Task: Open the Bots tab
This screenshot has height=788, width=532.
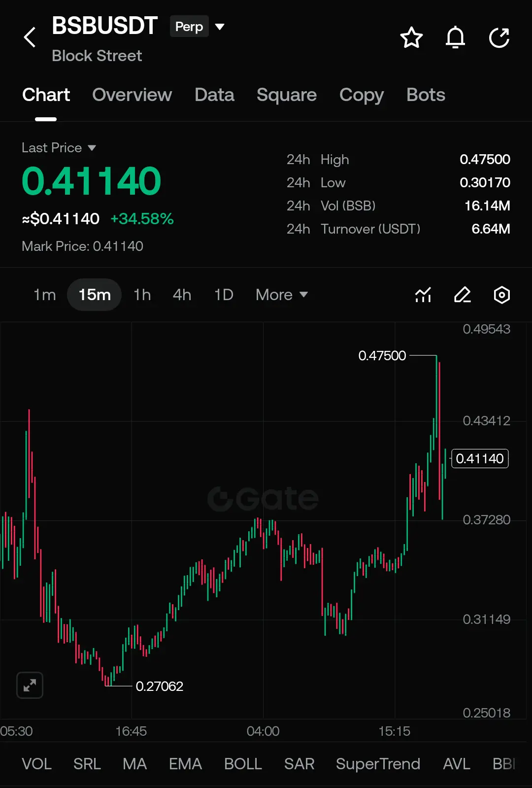Action: click(426, 95)
